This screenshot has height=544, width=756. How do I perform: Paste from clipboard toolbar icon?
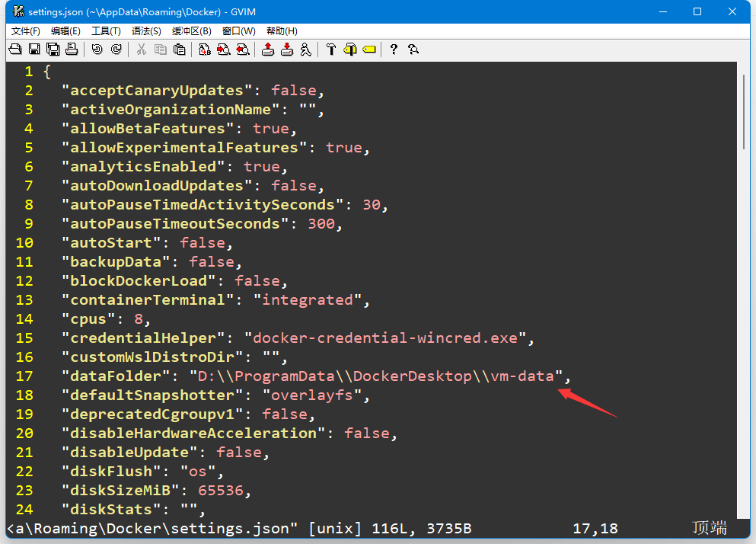(180, 50)
